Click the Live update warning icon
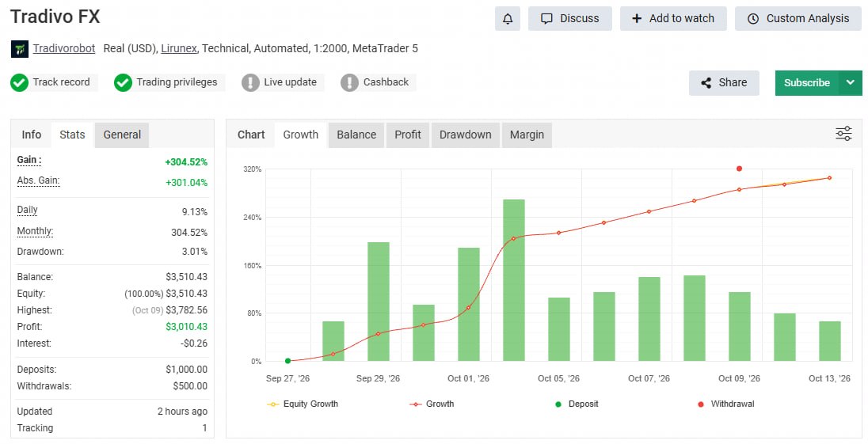 point(250,83)
